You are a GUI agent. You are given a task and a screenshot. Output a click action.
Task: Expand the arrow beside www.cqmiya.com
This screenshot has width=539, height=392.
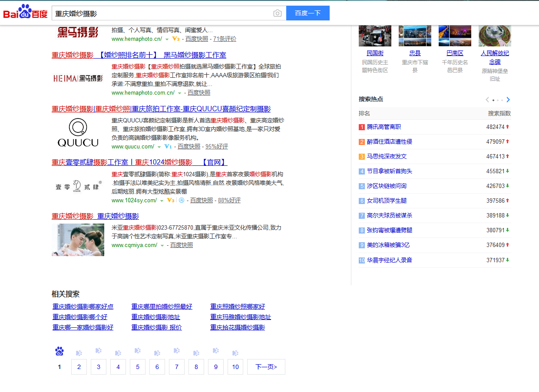click(162, 245)
